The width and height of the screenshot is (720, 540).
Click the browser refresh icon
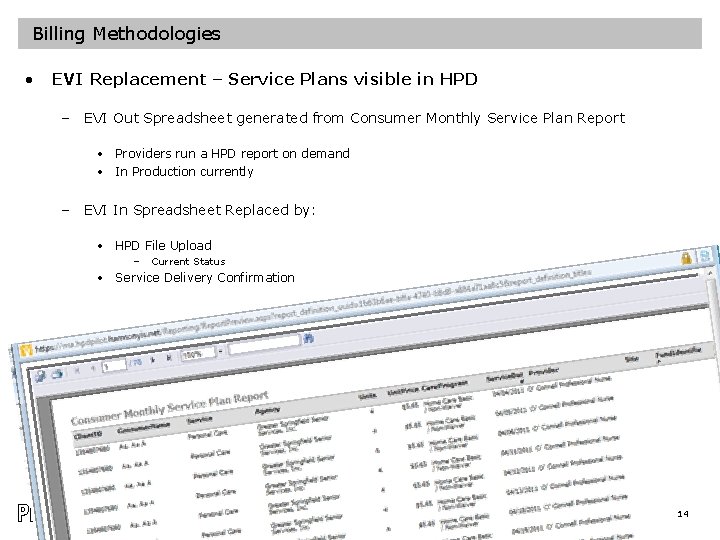pos(704,255)
